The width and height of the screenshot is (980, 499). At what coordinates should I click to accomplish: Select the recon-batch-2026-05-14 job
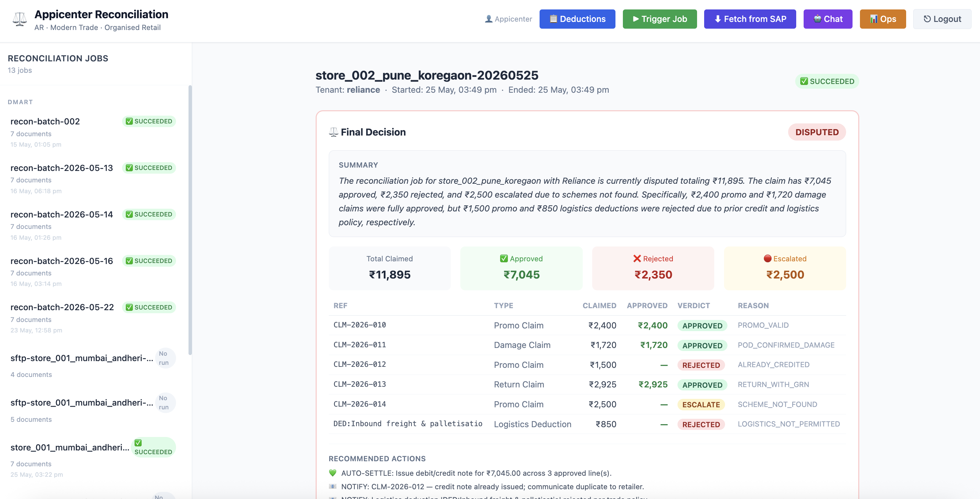pyautogui.click(x=93, y=225)
